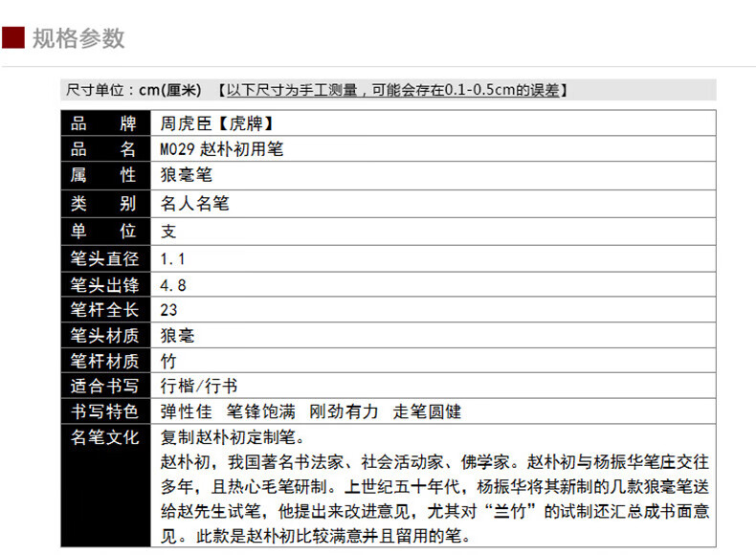Click the length value 23

[168, 310]
